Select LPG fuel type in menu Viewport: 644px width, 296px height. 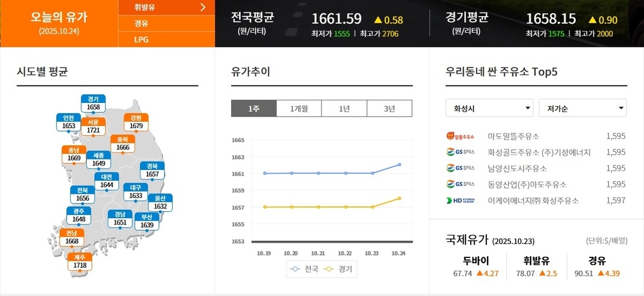pyautogui.click(x=142, y=39)
